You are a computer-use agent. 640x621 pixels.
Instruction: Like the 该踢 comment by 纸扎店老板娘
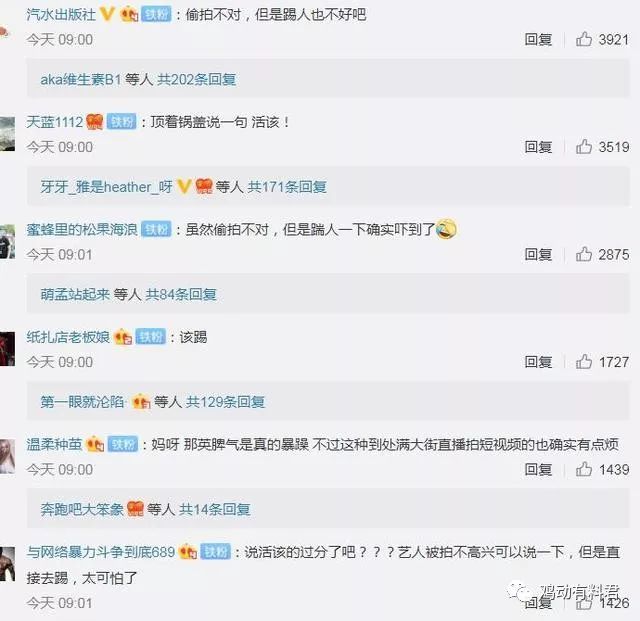[x=584, y=362]
